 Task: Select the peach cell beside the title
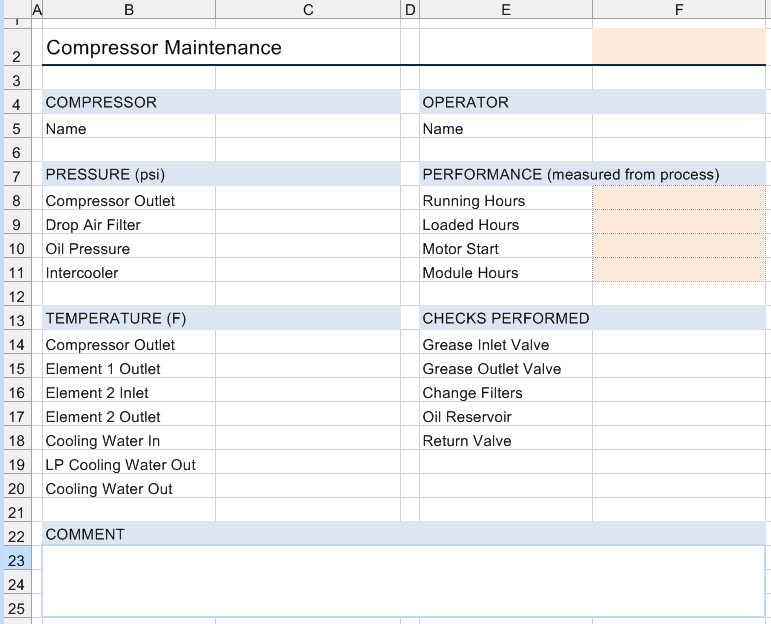coord(679,46)
